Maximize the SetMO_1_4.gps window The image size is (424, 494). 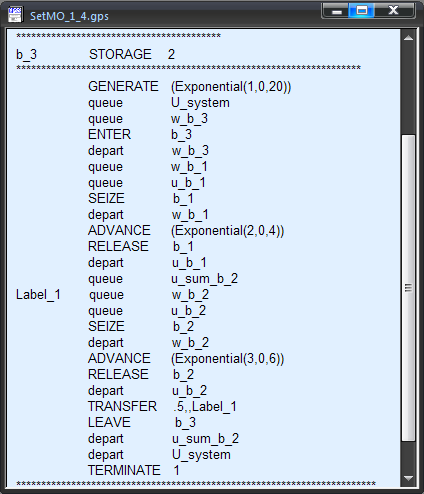click(x=362, y=11)
